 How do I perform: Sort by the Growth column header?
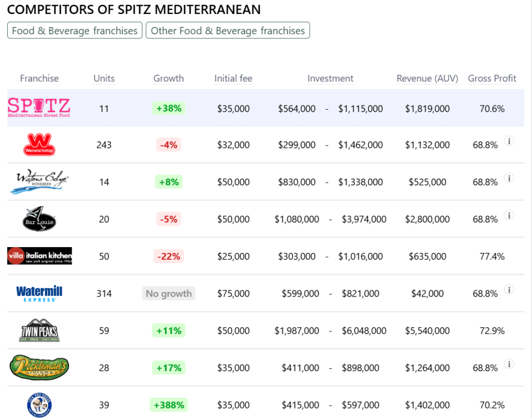169,78
